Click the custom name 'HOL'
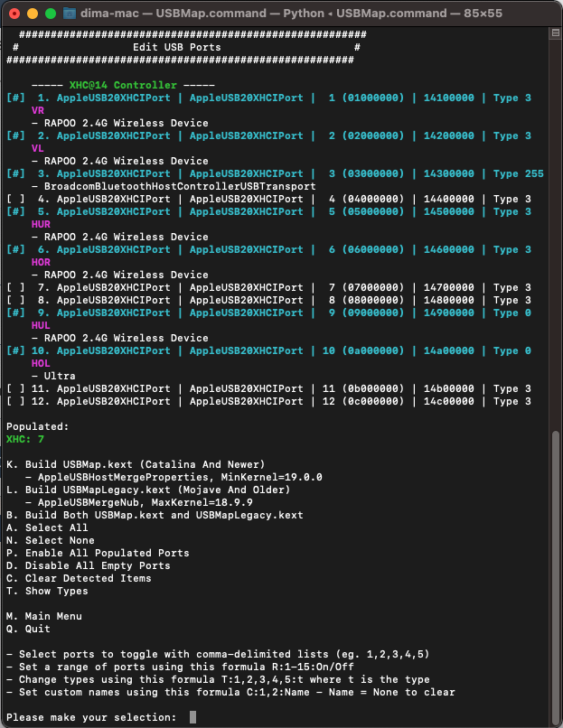 (41, 363)
